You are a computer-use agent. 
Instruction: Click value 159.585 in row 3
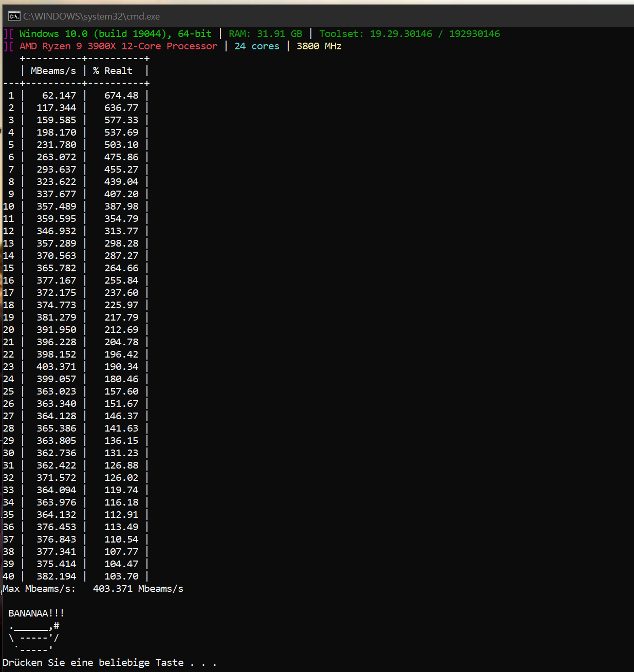(57, 120)
